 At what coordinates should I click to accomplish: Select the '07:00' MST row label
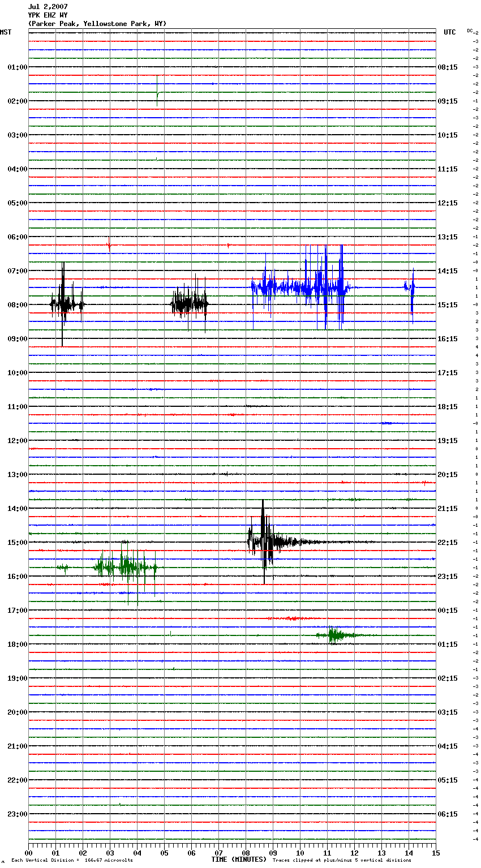click(x=18, y=271)
